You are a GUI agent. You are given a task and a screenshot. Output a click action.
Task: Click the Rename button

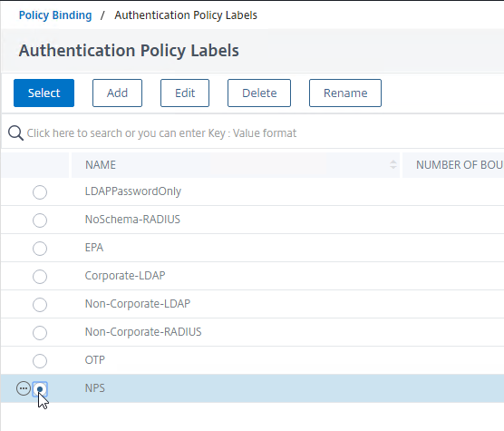click(x=345, y=93)
